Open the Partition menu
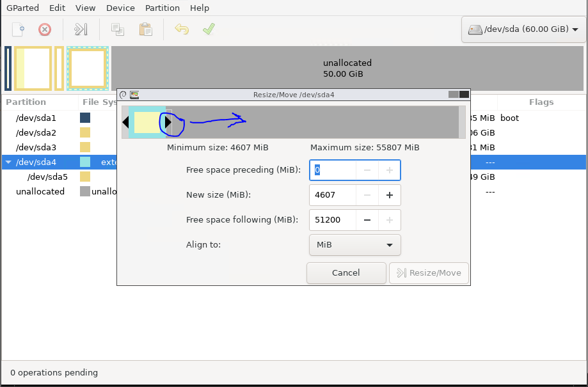The image size is (588, 387). [x=163, y=8]
